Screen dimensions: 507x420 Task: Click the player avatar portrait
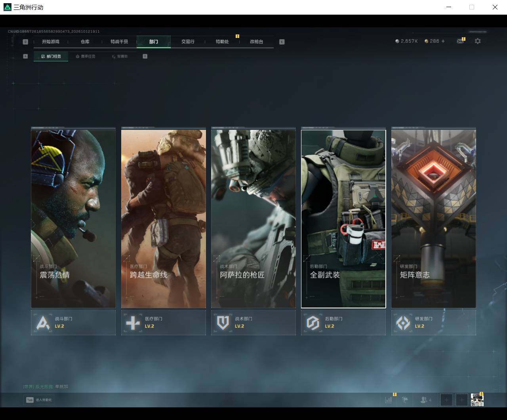click(x=477, y=400)
